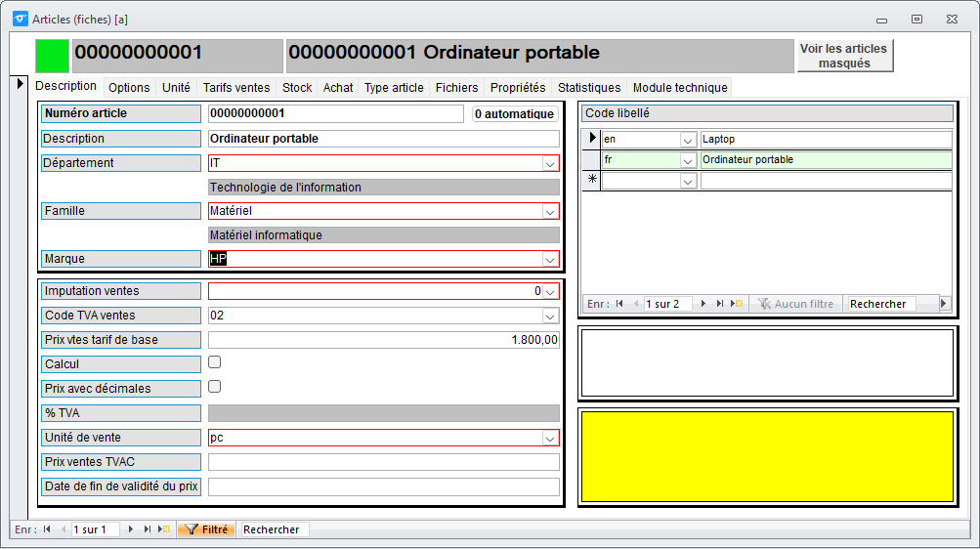The height and width of the screenshot is (549, 980).
Task: Open the Département dropdown
Action: [549, 164]
